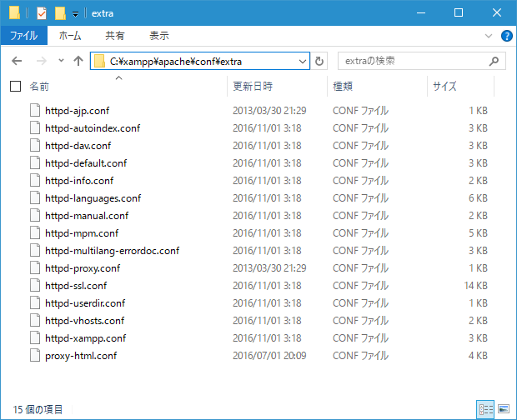The image size is (517, 420).
Task: Select the file icon of httpd-ajp.conf
Action: point(35,110)
